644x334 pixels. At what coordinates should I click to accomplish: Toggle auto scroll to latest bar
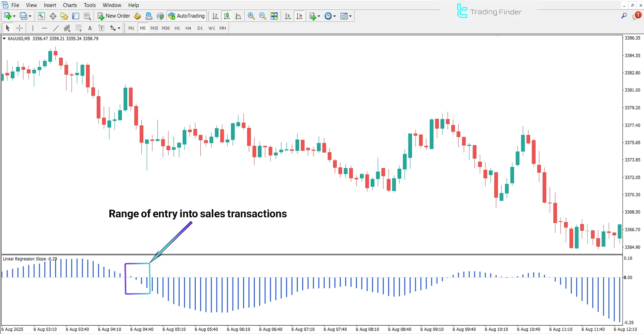(x=288, y=16)
